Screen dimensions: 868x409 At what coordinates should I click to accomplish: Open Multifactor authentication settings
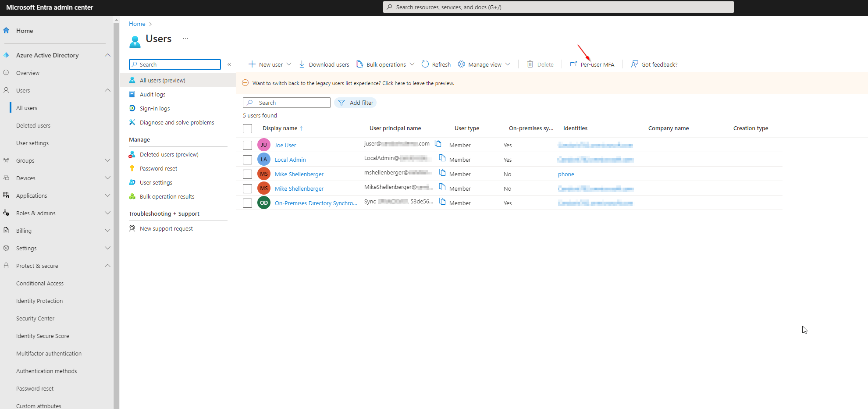pyautogui.click(x=49, y=353)
